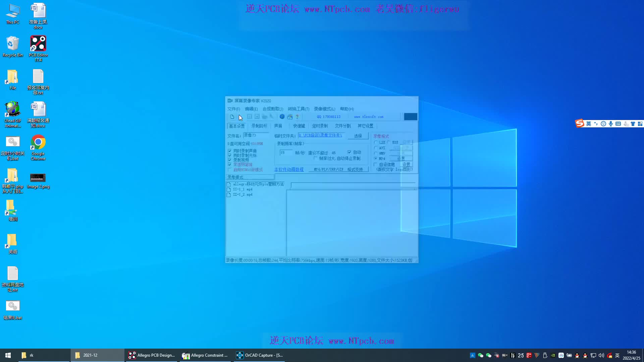Switch to OrCAD Capture taskbar window
This screenshot has width=644, height=362.
pyautogui.click(x=259, y=355)
